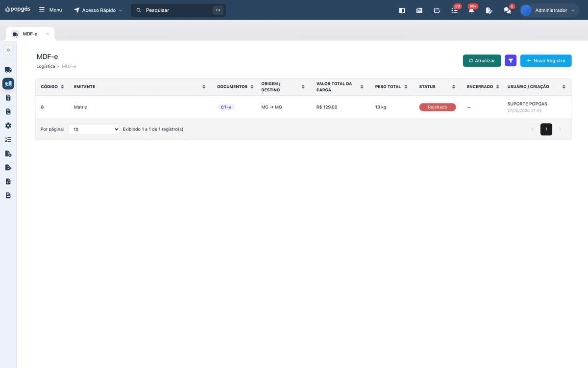Screen dimensions: 588x368
Task: Click the red Rejeitado status badge
Action: (438, 107)
